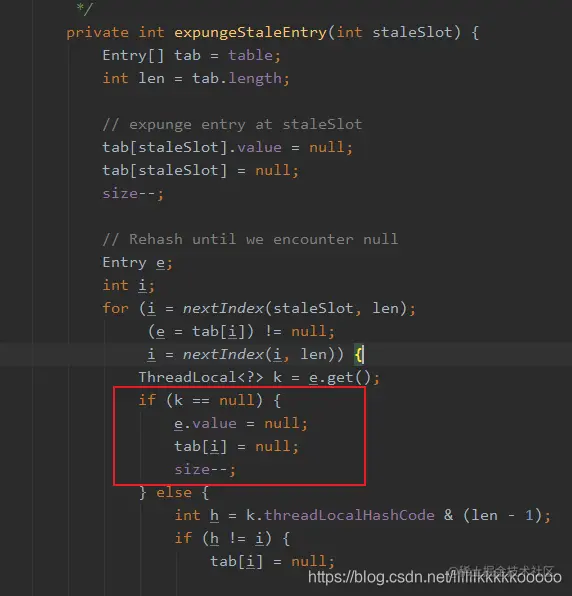The width and height of the screenshot is (572, 596).
Task: Click the 'else' keyword
Action: (174, 493)
